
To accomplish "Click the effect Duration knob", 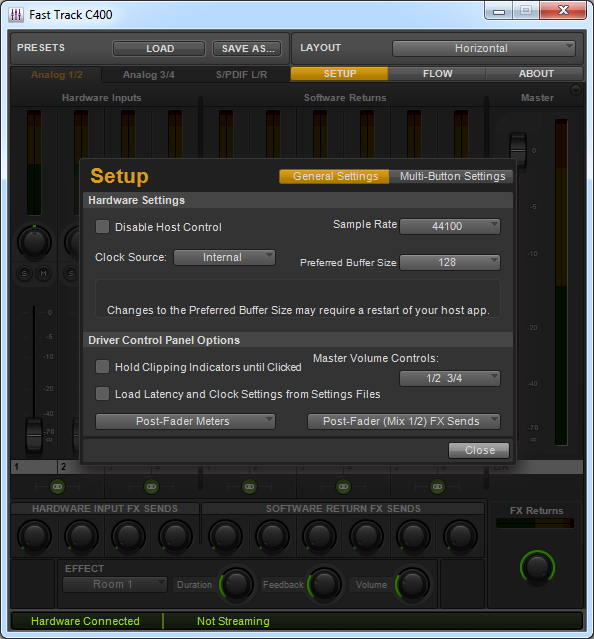I will pos(236,584).
